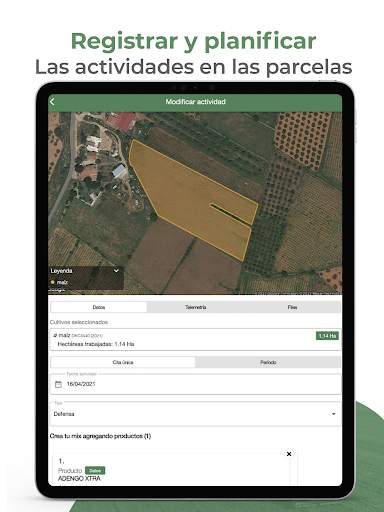
Task: Switch to the Datos tab
Action: (99, 307)
